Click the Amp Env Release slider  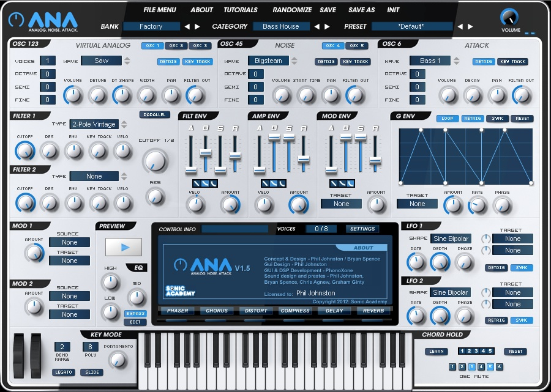(x=304, y=160)
